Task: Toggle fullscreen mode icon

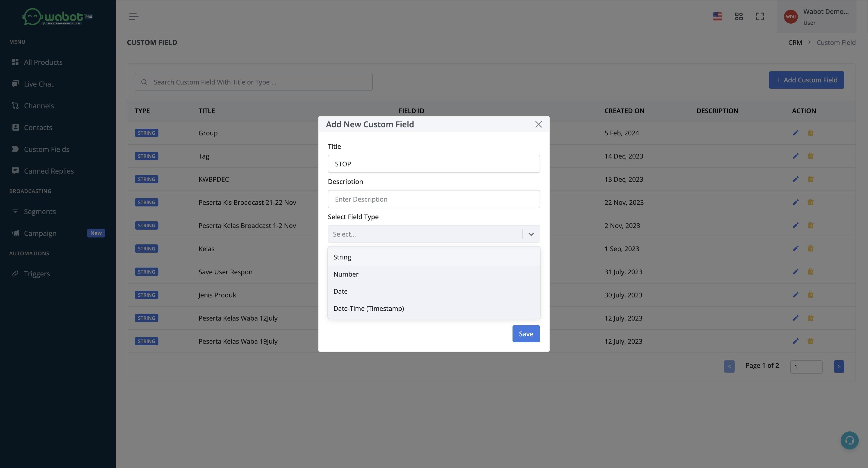Action: click(x=760, y=16)
